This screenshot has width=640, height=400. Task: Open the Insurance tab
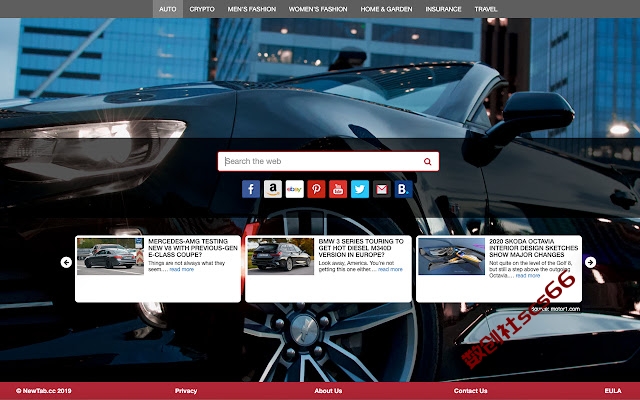pyautogui.click(x=443, y=9)
